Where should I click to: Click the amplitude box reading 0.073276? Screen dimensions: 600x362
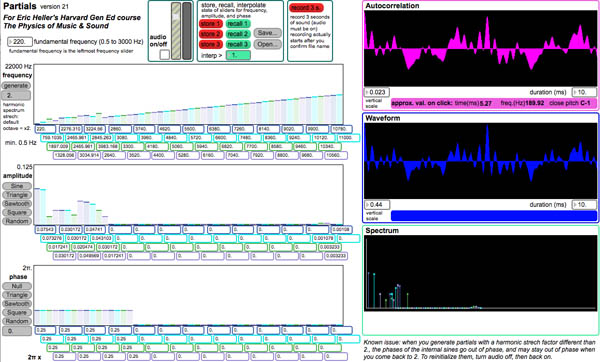coord(52,238)
